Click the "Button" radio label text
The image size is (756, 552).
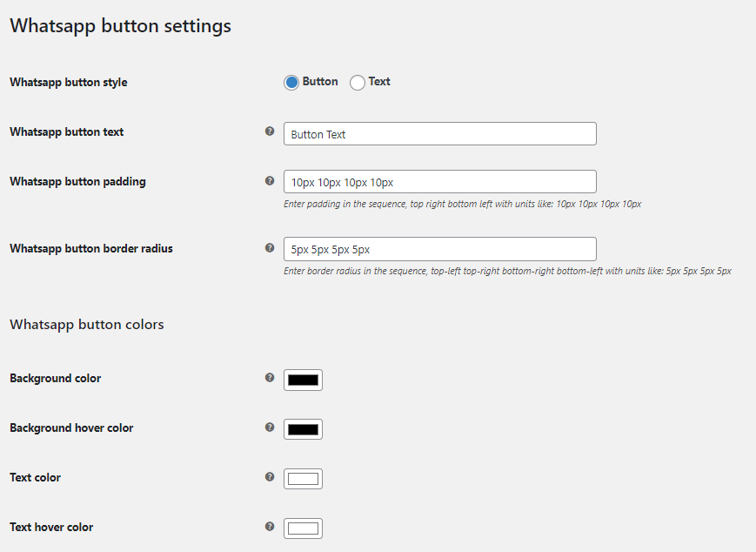click(320, 82)
